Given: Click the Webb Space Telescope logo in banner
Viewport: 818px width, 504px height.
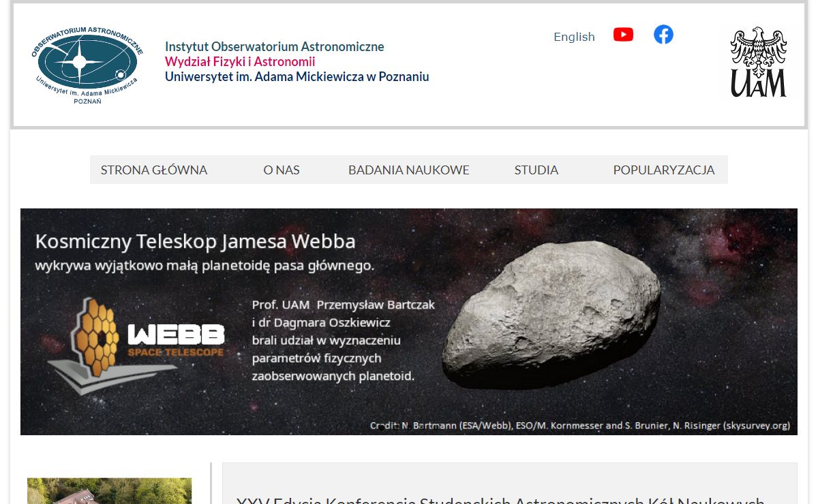Looking at the screenshot, I should pyautogui.click(x=136, y=346).
